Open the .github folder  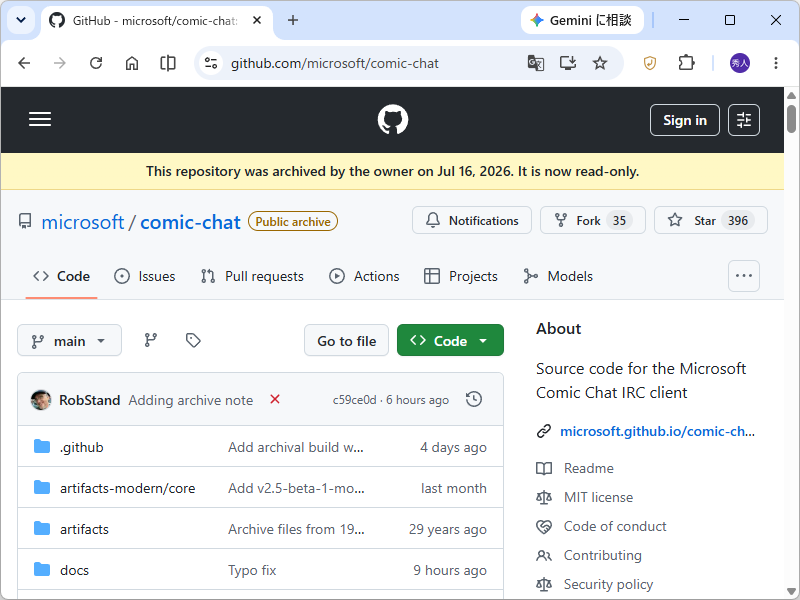pos(82,447)
